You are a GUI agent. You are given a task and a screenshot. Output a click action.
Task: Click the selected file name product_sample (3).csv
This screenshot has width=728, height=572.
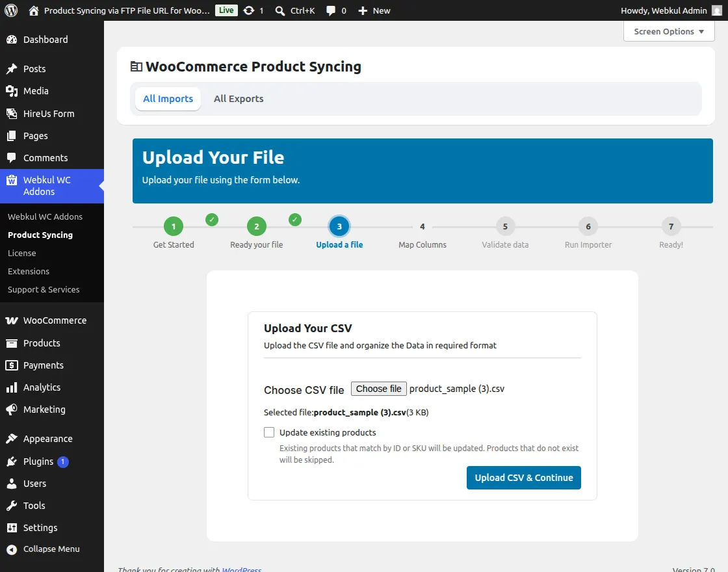[x=360, y=412]
